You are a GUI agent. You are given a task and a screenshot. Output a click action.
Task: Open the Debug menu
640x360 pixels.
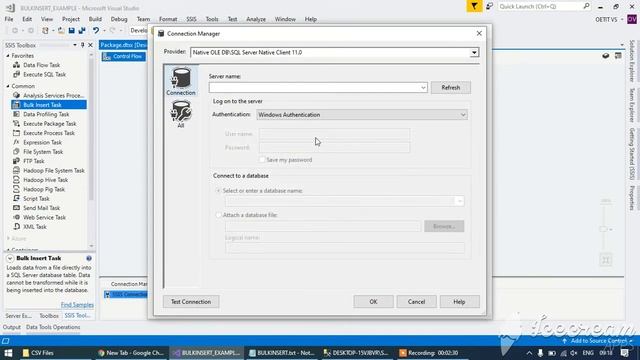(x=119, y=19)
